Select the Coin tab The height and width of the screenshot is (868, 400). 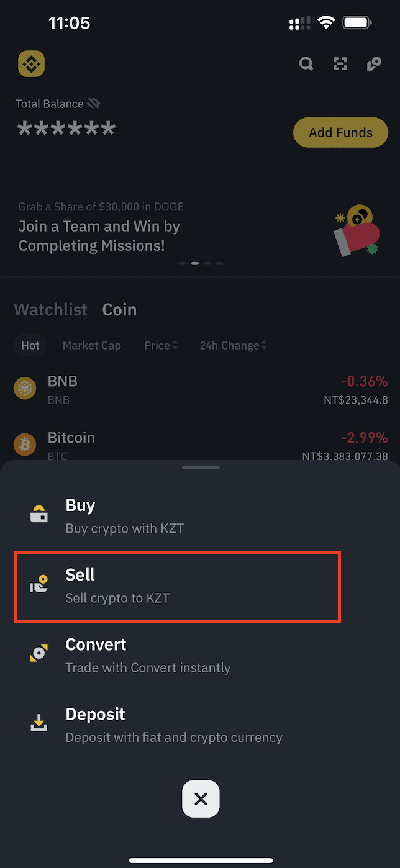pos(119,309)
